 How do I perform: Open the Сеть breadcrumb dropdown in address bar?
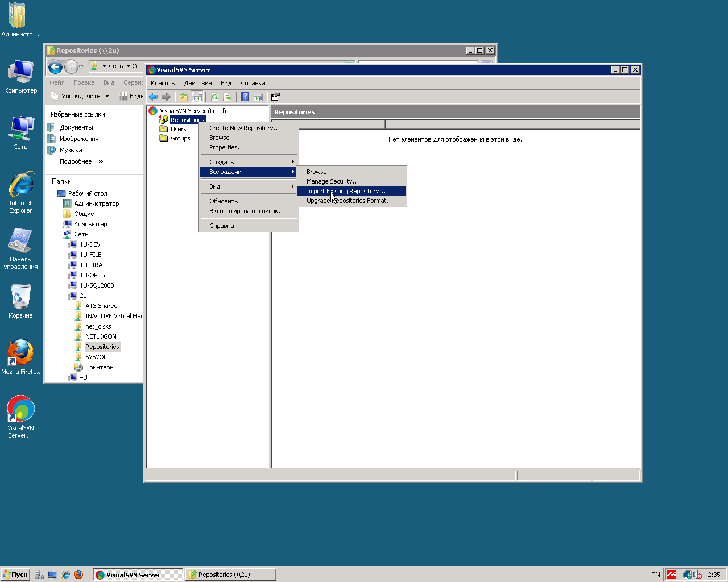(128, 66)
